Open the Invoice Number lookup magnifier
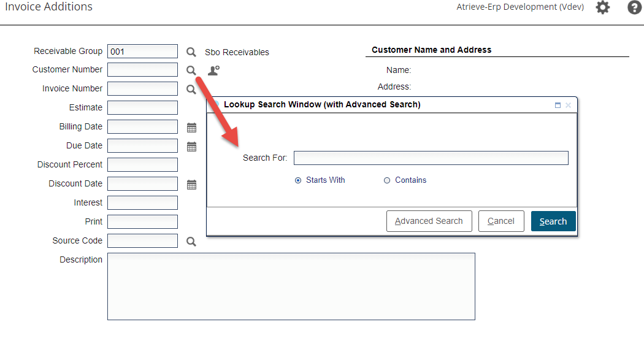This screenshot has width=644, height=338. (191, 90)
